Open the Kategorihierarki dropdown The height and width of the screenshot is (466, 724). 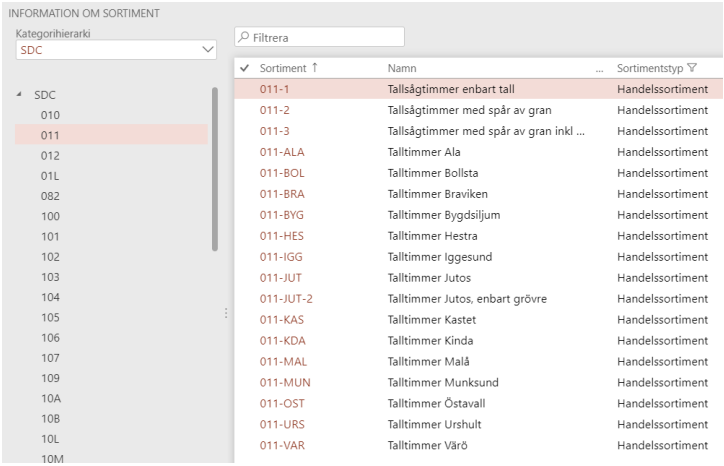208,49
